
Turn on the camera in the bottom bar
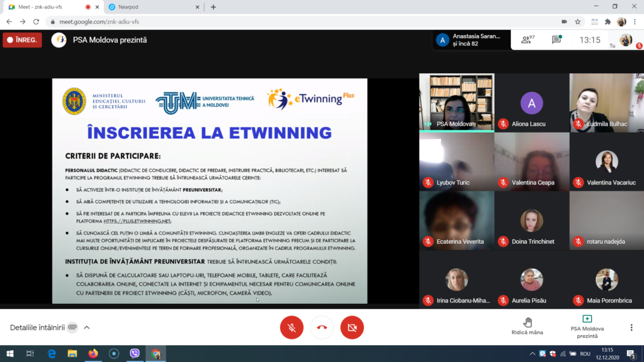pos(352,327)
